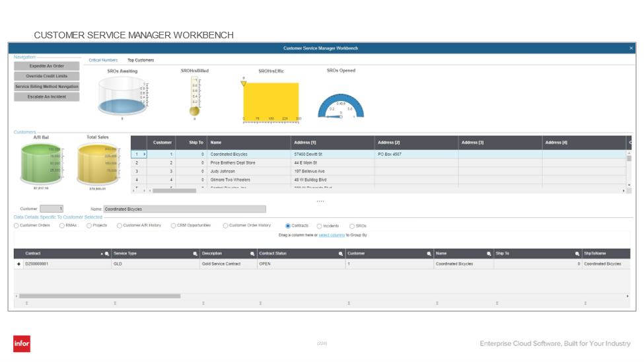644x362 pixels.
Task: Click the DZ00000001 contract cell
Action: [x=67, y=264]
